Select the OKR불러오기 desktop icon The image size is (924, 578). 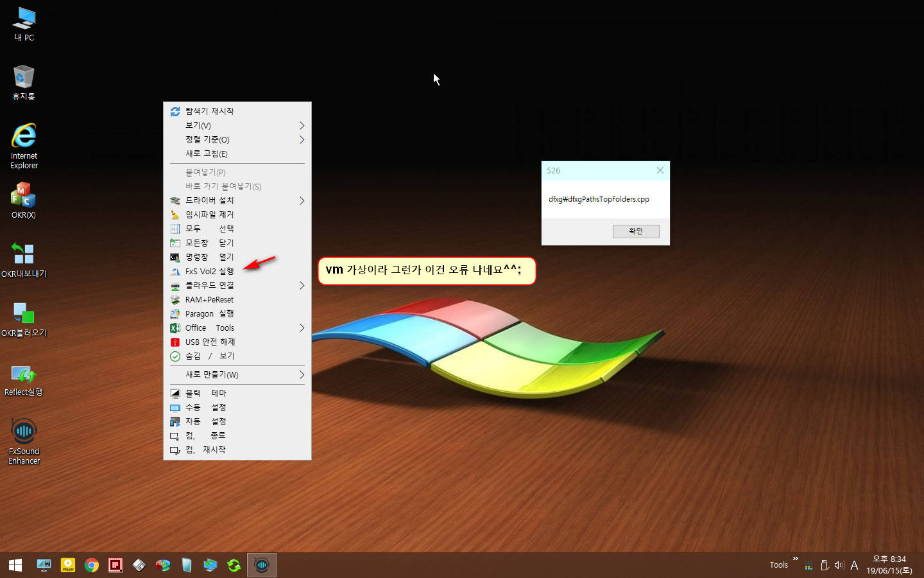(24, 319)
